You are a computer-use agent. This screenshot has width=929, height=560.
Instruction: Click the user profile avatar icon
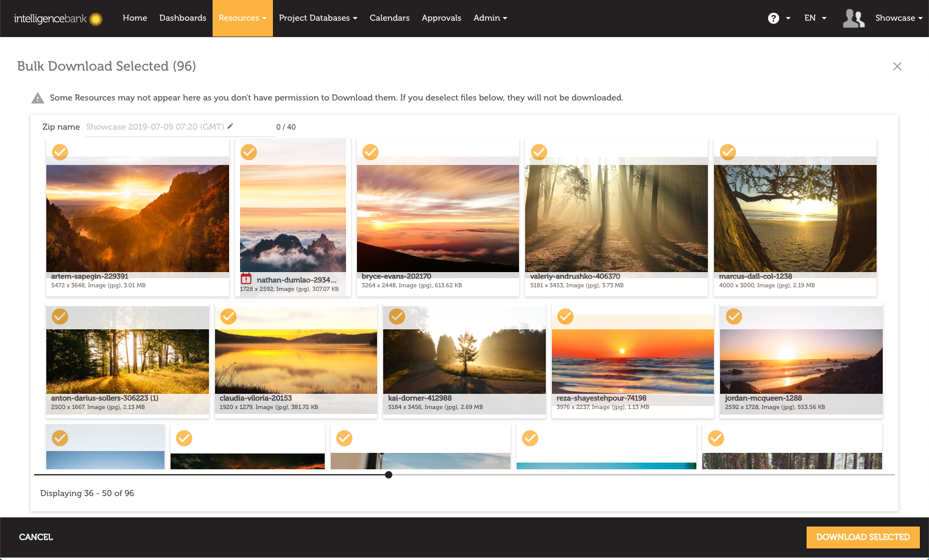pos(853,18)
